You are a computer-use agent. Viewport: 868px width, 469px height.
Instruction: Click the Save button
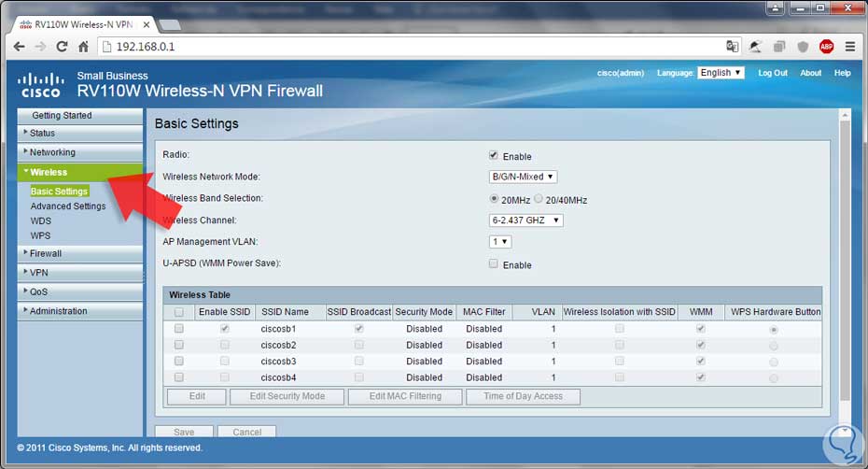[184, 432]
